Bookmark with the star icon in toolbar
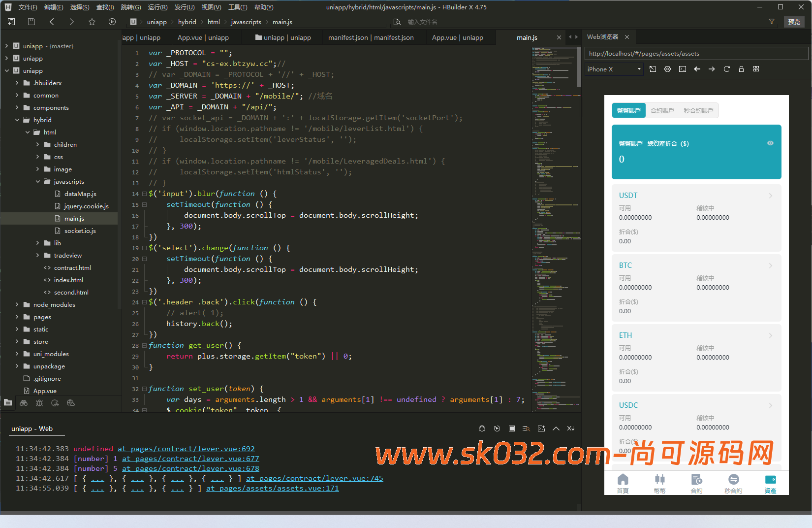The height and width of the screenshot is (528, 812). coord(92,22)
